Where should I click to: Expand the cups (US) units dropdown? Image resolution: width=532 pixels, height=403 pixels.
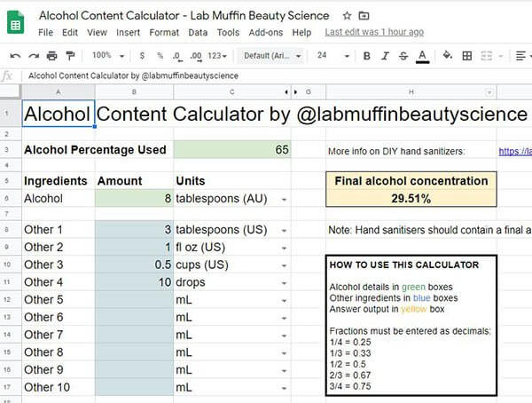tap(284, 266)
